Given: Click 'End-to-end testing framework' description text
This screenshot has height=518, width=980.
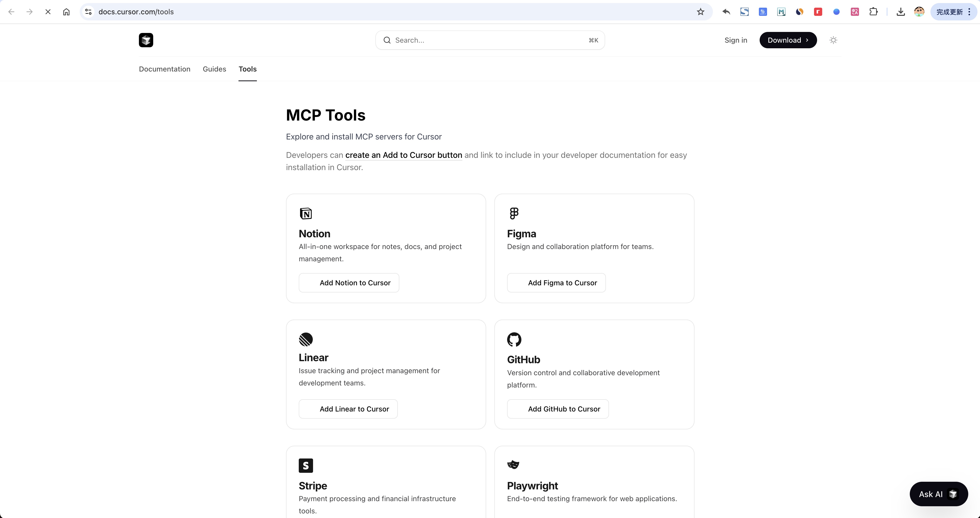Looking at the screenshot, I should [x=592, y=499].
